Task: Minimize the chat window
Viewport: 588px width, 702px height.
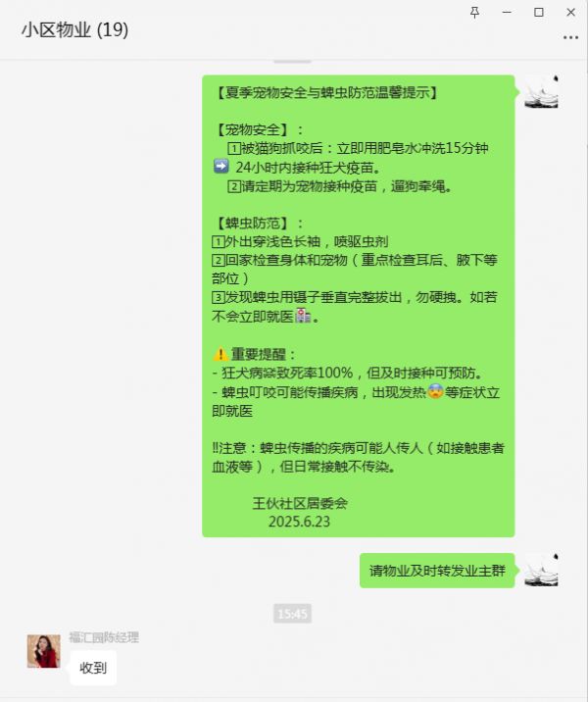Action: (507, 12)
